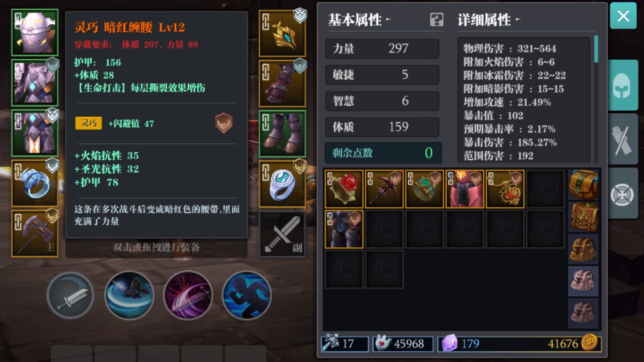Click the detailed attributes scrollbar

(x=596, y=49)
